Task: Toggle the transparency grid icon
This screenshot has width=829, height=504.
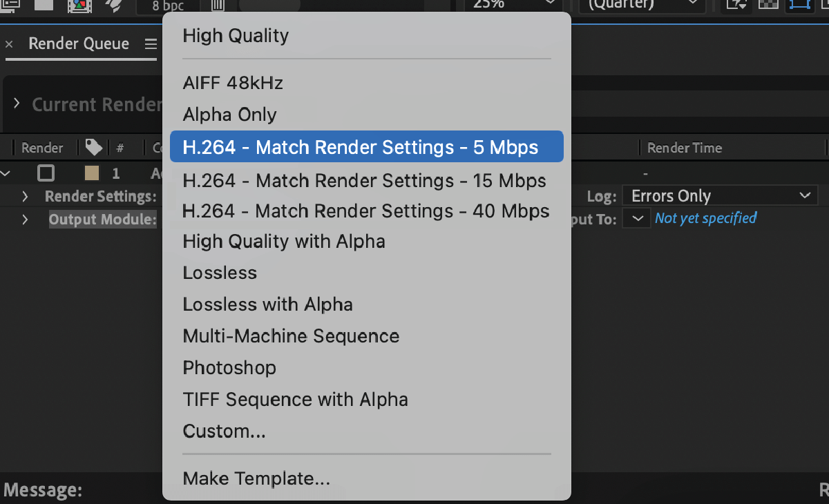Action: (x=768, y=5)
